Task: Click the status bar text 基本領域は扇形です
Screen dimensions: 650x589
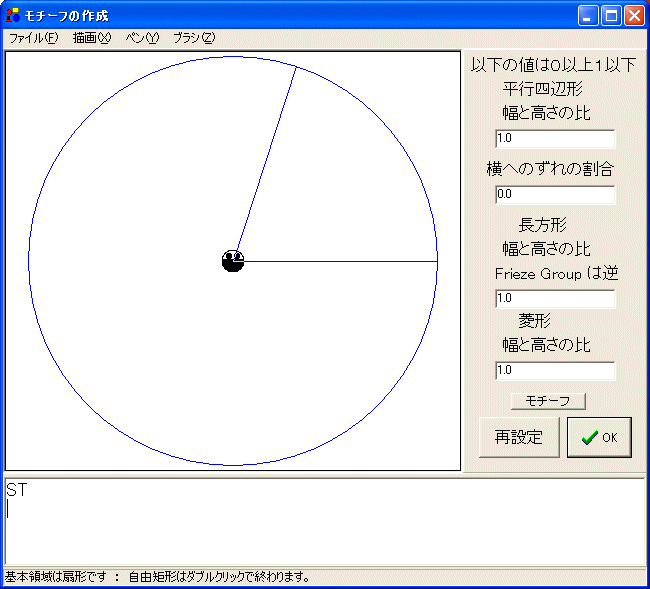Action: pos(56,577)
